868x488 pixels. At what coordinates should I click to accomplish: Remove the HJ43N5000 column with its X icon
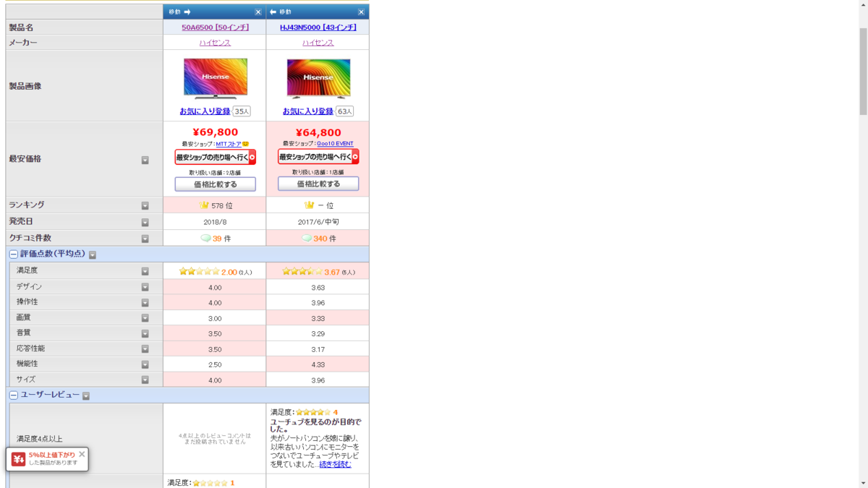click(361, 12)
